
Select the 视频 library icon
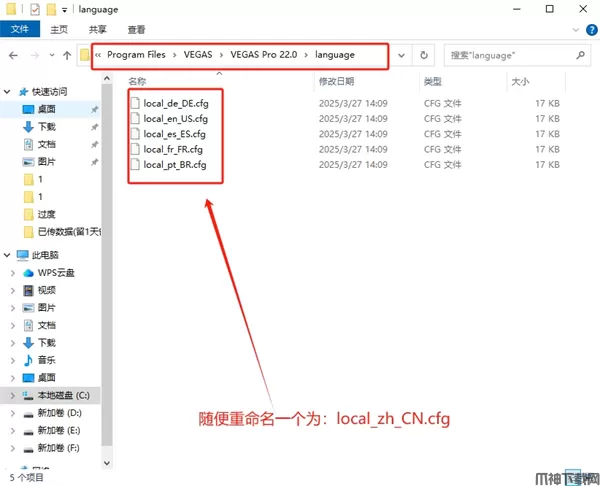pos(28,290)
